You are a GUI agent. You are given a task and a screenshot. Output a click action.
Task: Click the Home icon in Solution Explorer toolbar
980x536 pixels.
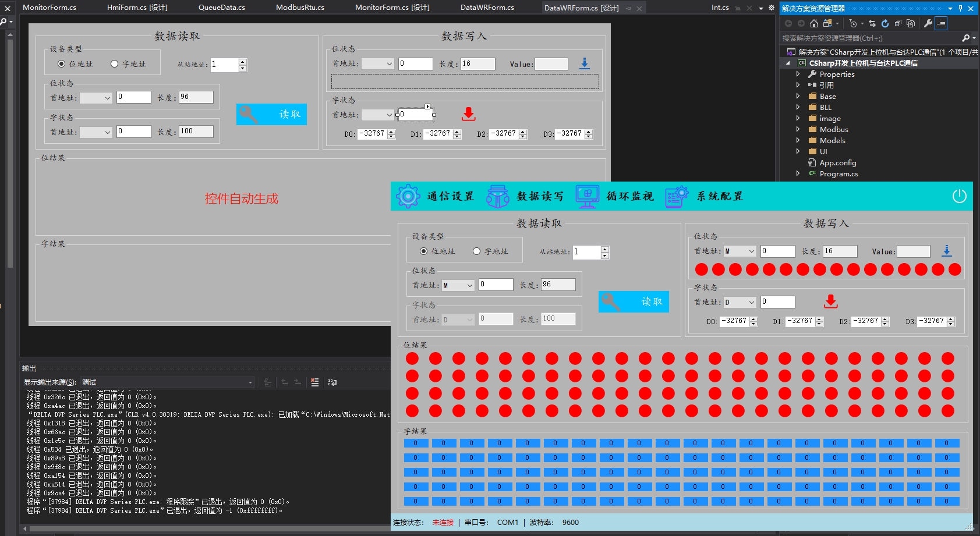(814, 23)
